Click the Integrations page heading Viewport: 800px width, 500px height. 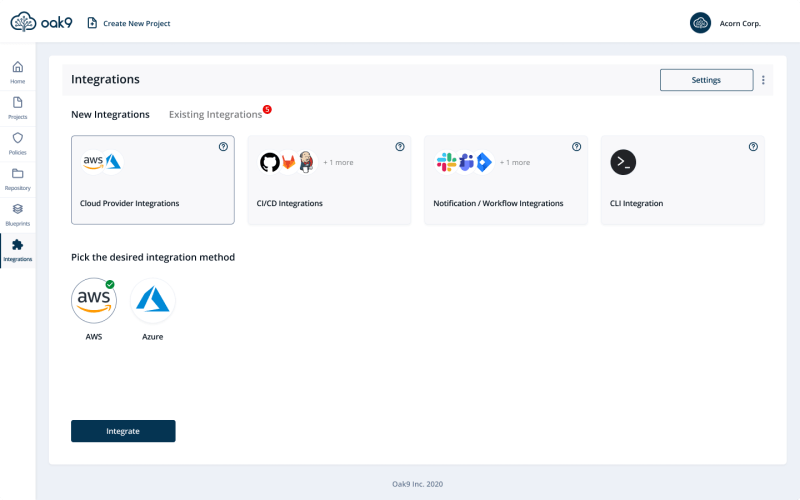click(x=105, y=79)
